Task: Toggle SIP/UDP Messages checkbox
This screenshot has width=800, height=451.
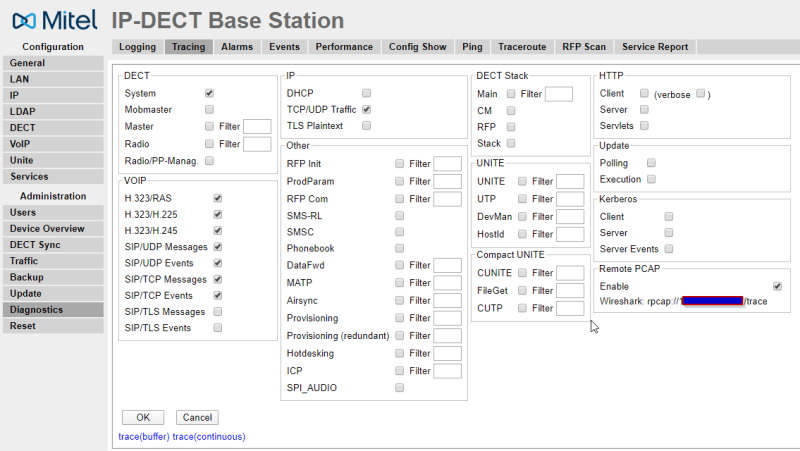Action: pyautogui.click(x=218, y=246)
